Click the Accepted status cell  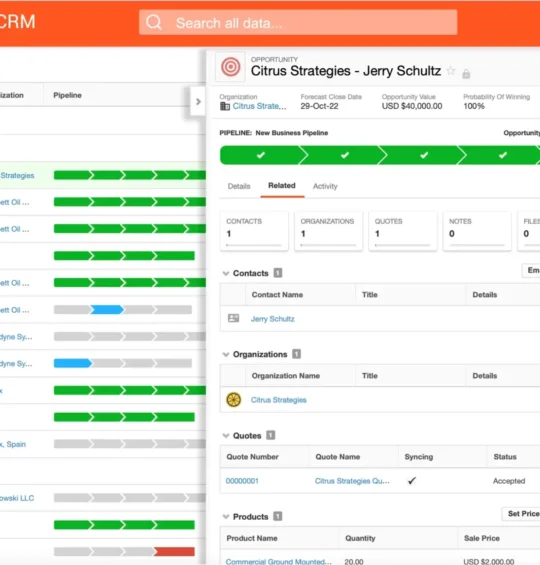(509, 481)
